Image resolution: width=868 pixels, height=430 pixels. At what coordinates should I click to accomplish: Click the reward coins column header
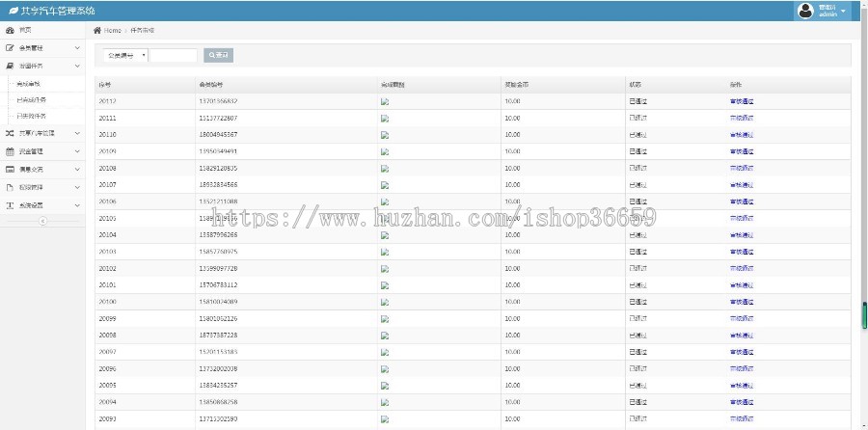[x=516, y=85]
